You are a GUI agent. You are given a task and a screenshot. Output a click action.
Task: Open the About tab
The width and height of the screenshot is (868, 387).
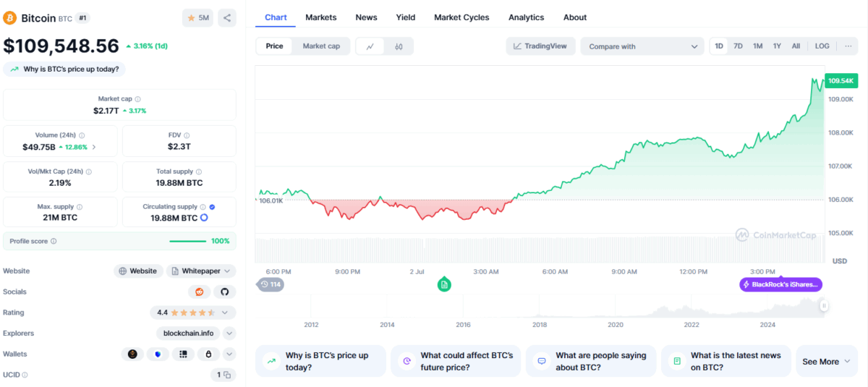[575, 17]
